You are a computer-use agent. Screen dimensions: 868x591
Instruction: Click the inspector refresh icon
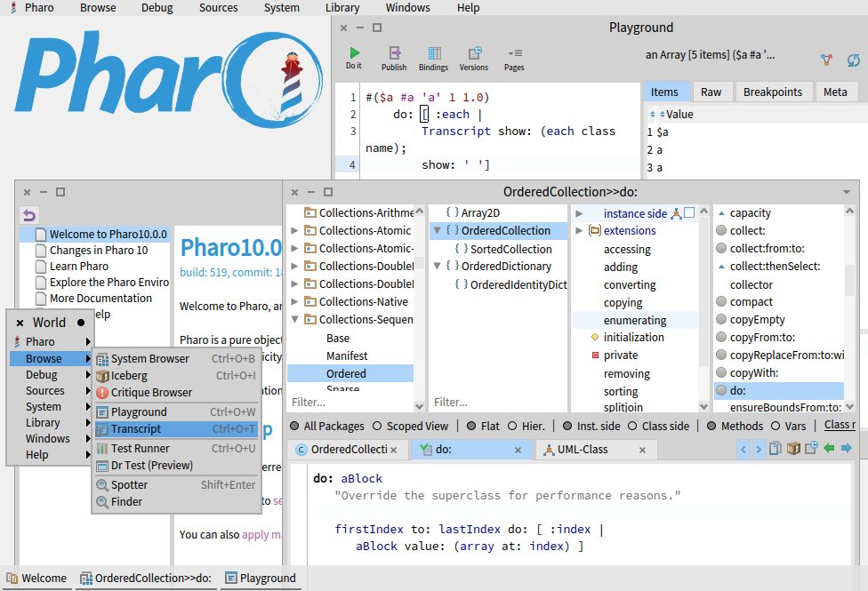[x=854, y=60]
